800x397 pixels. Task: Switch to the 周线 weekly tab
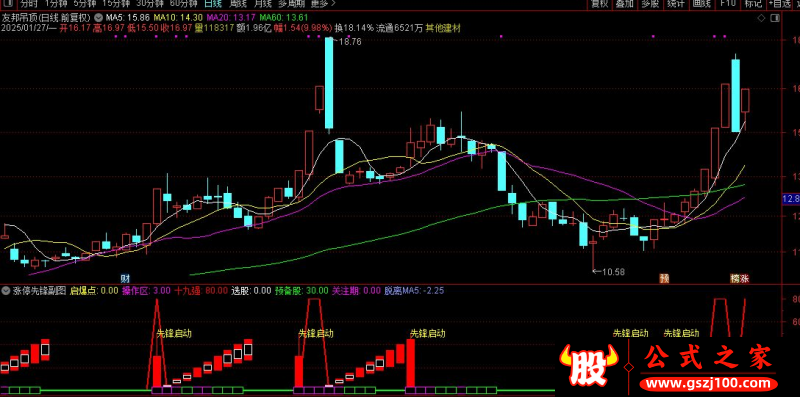[238, 3]
